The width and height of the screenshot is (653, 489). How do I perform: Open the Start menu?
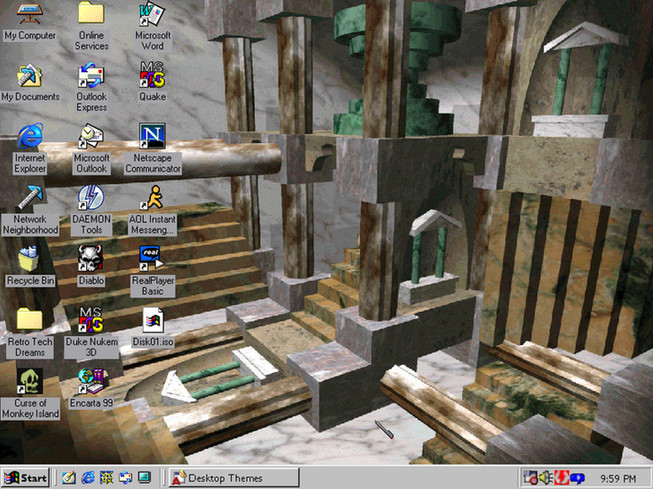tap(25, 478)
